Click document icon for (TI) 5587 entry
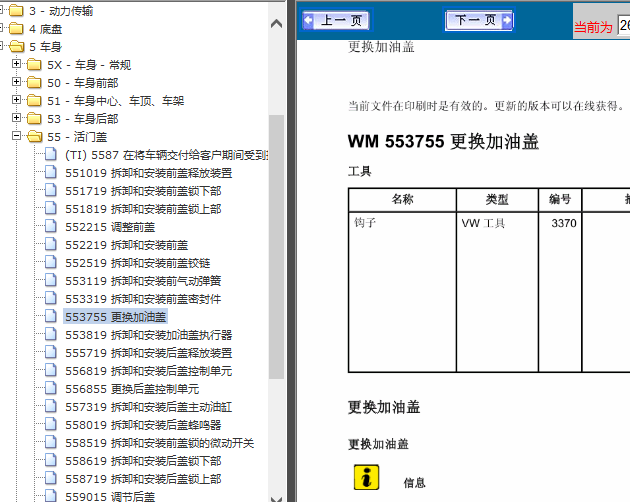The image size is (630, 502). coord(51,154)
